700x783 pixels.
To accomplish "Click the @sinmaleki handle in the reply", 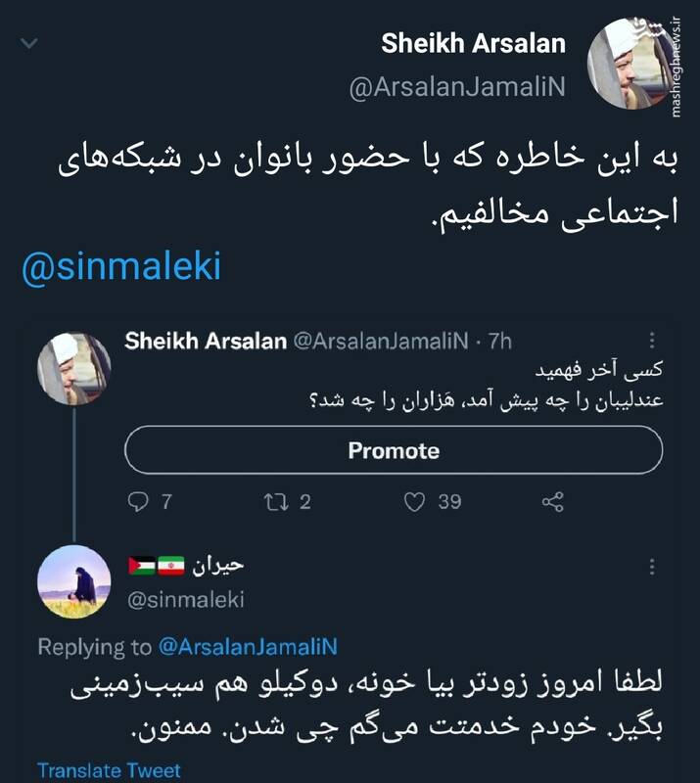I will (186, 600).
